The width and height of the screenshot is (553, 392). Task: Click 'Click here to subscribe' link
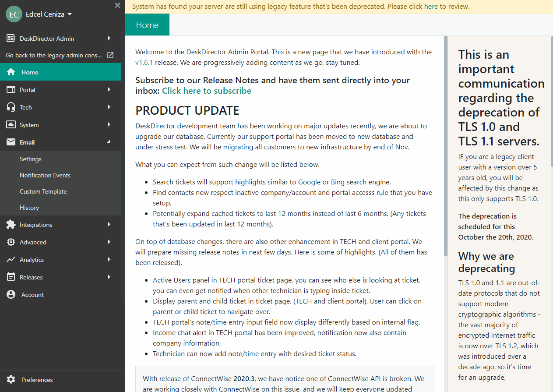(207, 91)
